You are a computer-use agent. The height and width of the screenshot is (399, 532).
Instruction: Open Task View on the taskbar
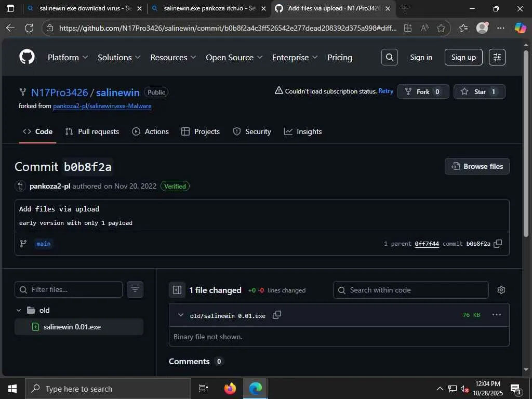click(x=203, y=389)
